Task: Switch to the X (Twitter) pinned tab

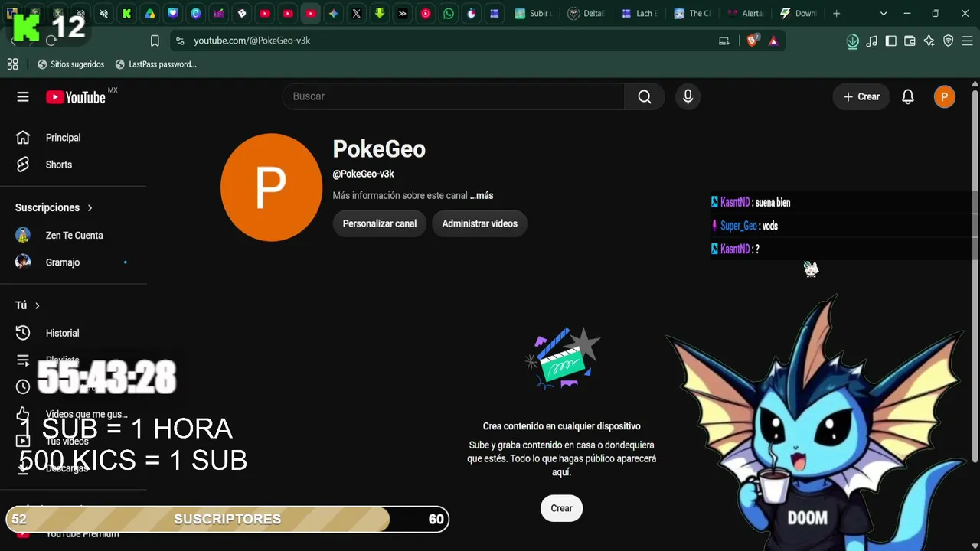Action: [357, 13]
